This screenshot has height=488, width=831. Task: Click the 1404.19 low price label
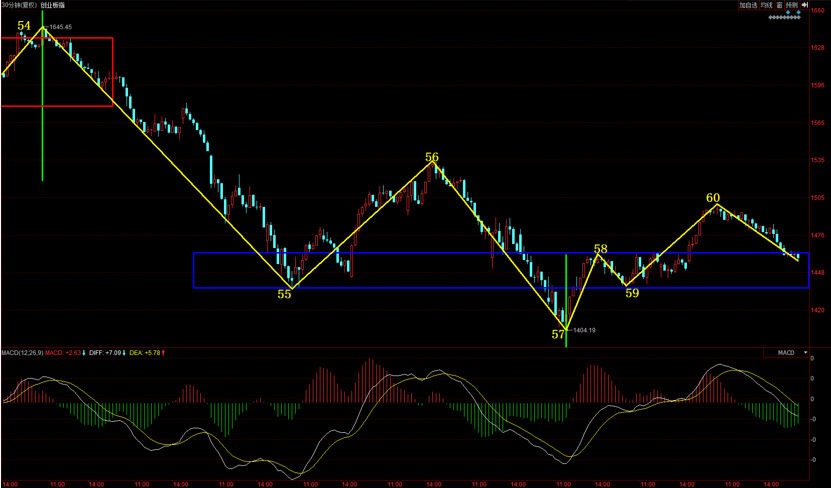[x=585, y=329]
